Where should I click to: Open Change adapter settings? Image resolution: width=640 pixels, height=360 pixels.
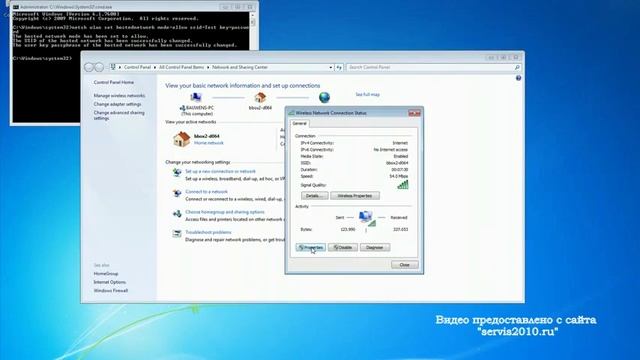pos(117,104)
